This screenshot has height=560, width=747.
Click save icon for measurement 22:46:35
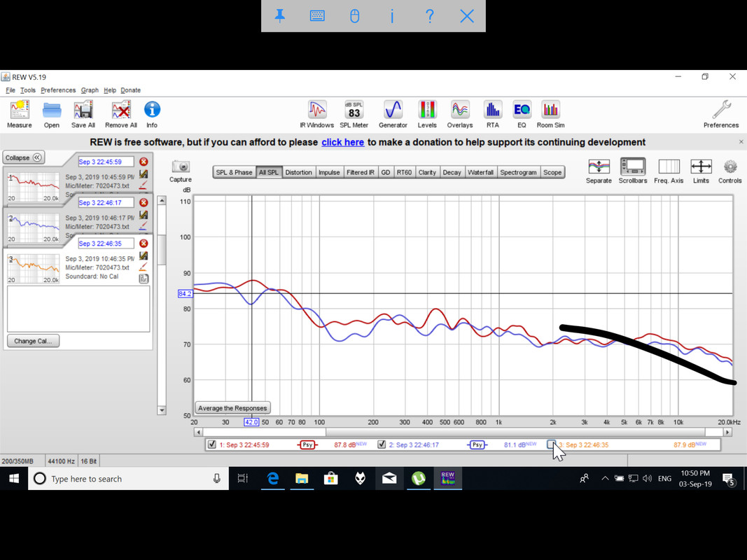(x=144, y=255)
